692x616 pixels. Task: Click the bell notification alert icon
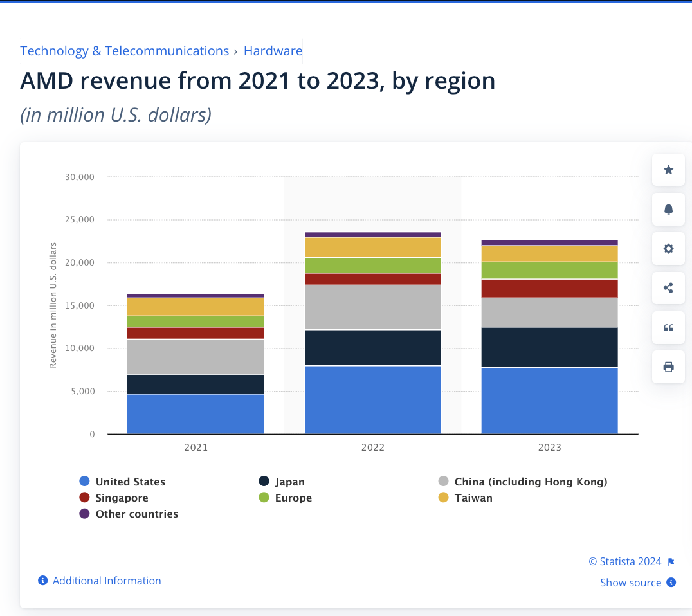tap(668, 209)
